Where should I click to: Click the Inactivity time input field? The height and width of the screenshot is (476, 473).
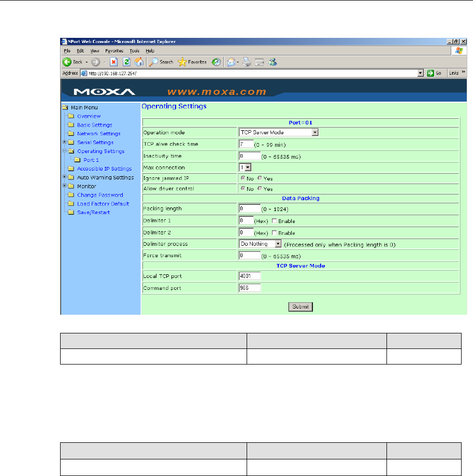click(x=250, y=156)
